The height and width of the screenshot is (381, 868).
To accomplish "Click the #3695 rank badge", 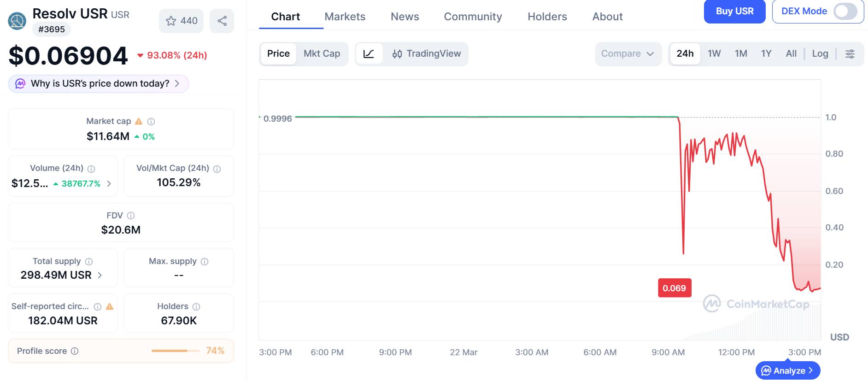I will 52,29.
